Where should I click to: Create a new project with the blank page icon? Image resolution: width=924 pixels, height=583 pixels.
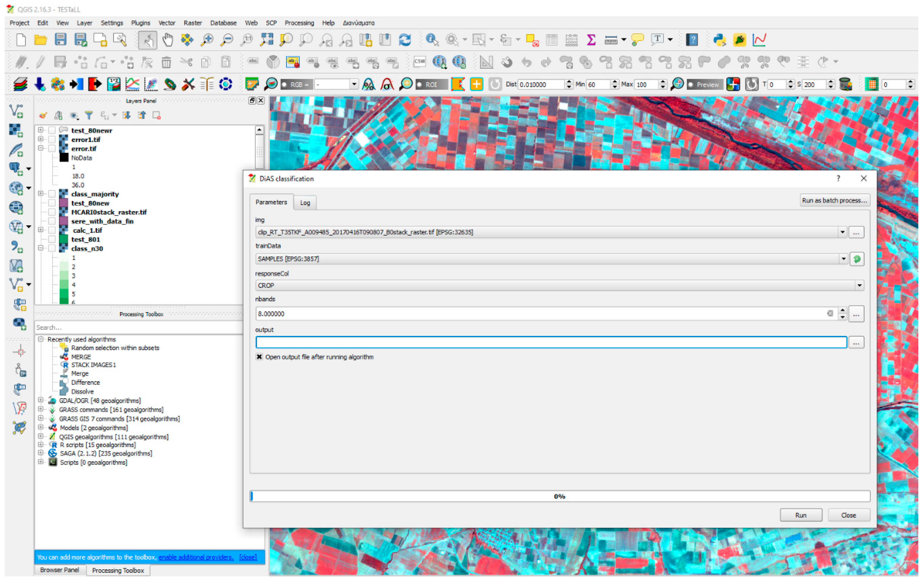[x=21, y=40]
